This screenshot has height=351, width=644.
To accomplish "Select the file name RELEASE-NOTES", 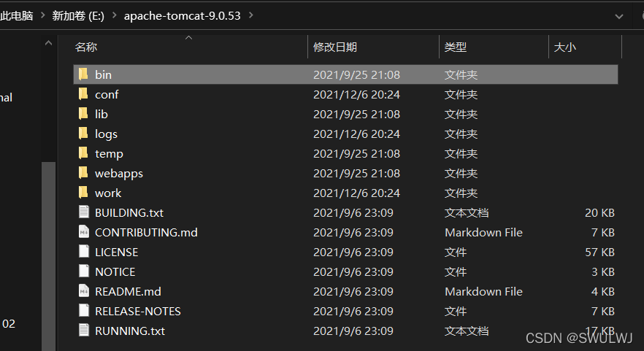I will (x=138, y=311).
